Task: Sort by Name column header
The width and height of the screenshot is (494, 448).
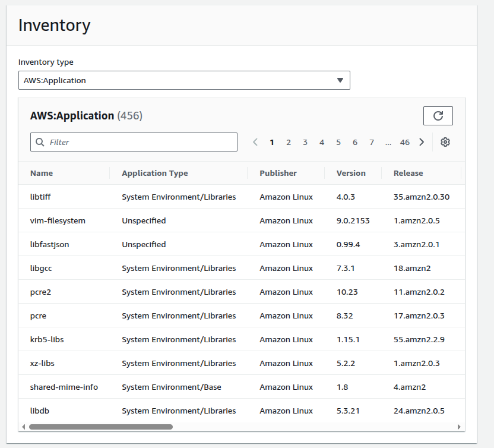Action: [42, 173]
